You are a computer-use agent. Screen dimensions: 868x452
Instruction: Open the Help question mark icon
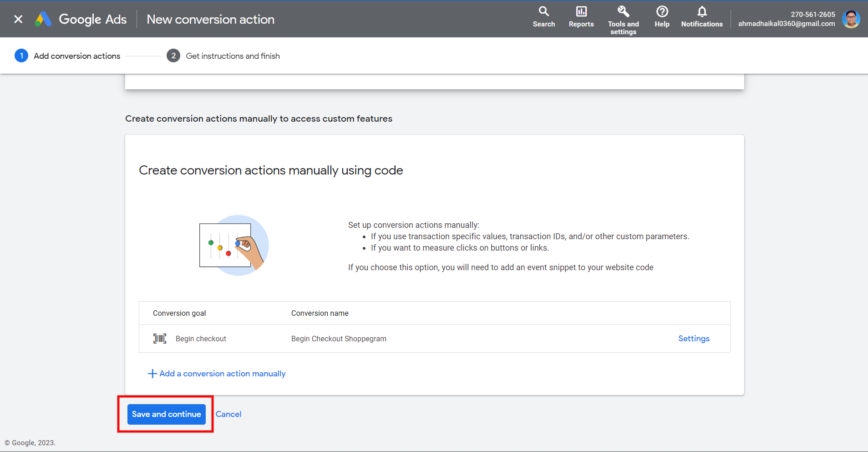[662, 11]
